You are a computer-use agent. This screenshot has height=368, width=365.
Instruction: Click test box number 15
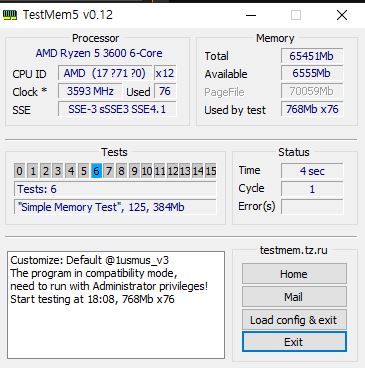[211, 171]
